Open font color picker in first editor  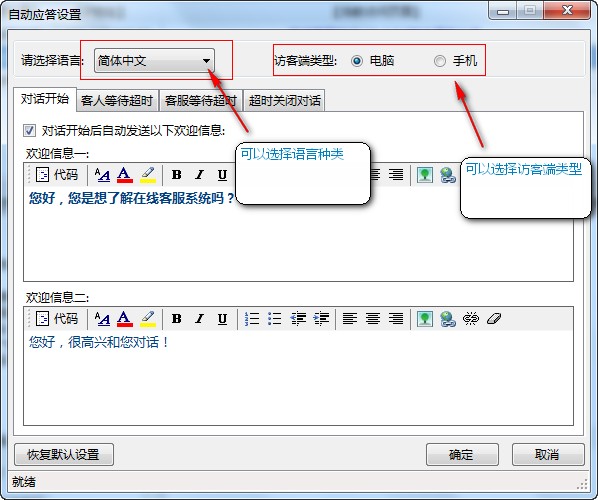(x=125, y=175)
